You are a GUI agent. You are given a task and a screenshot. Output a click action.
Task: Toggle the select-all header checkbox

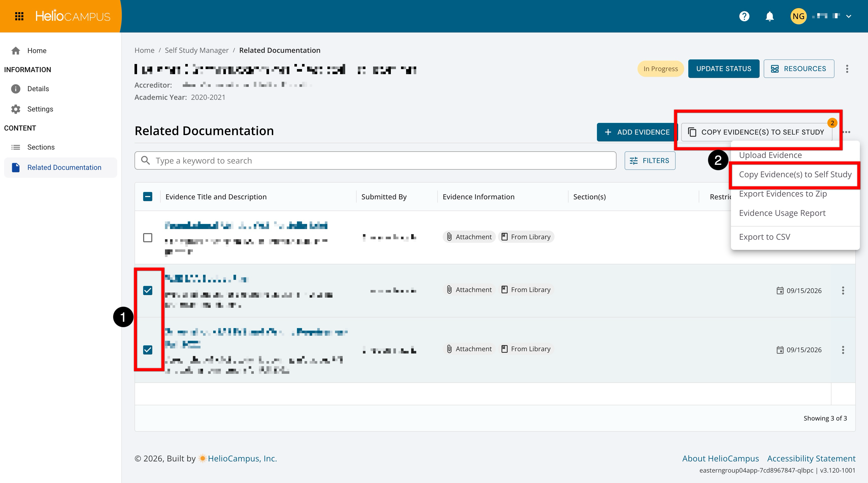coord(148,197)
